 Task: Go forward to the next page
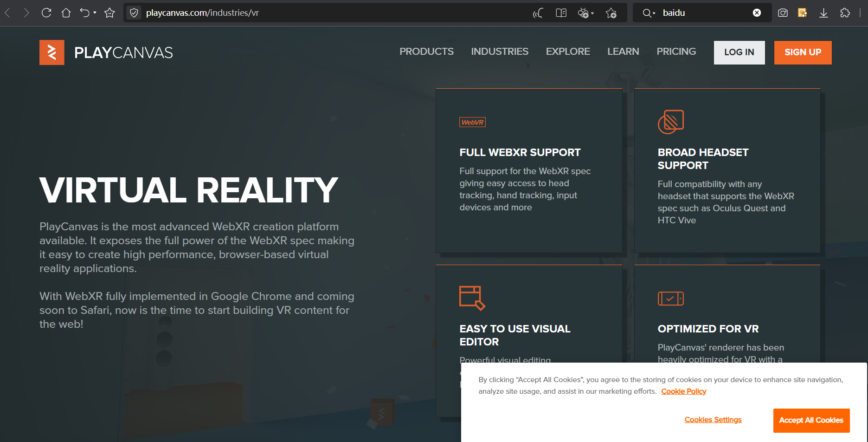[x=26, y=13]
